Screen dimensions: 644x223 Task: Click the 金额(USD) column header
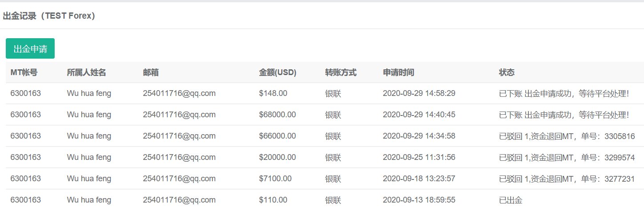[x=277, y=72]
